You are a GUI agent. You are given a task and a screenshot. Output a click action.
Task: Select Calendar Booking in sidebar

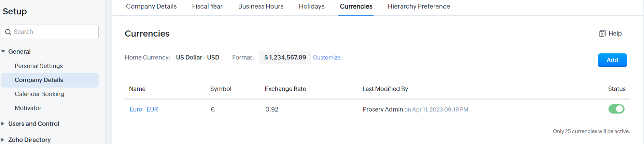tap(39, 94)
